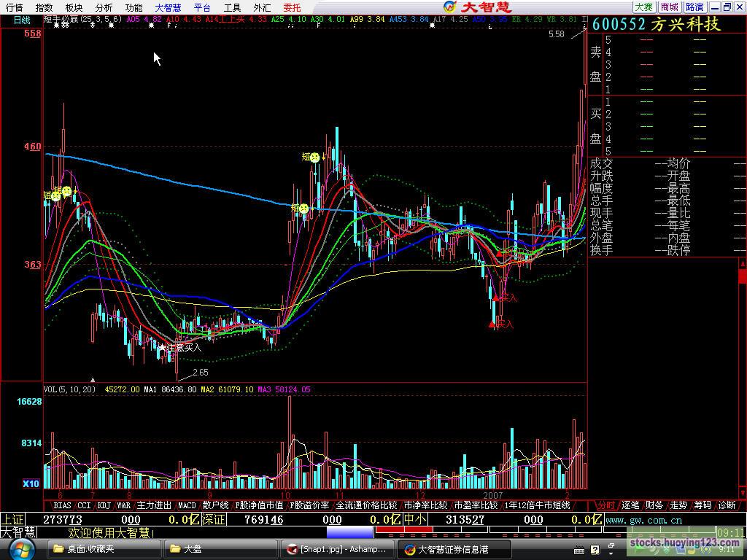Switch to the 诊断 side panel tab
This screenshot has height=560, width=747.
pos(727,505)
